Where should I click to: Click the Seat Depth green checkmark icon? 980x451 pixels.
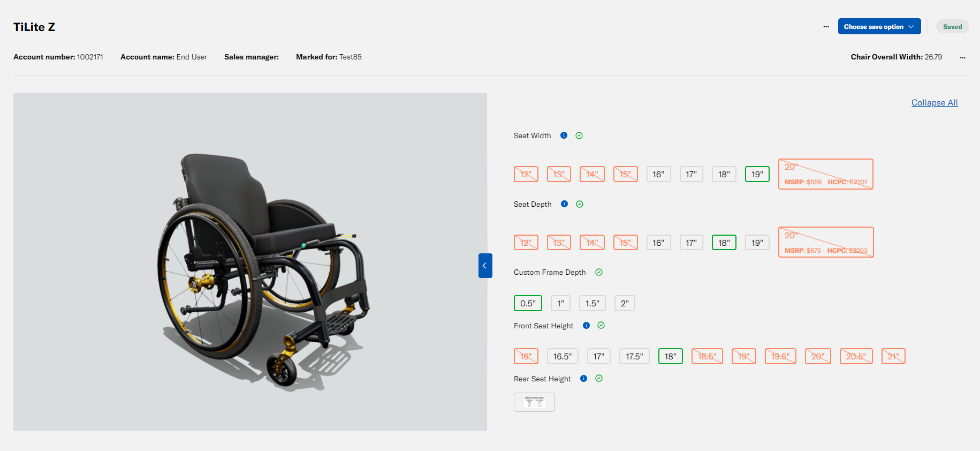[580, 204]
